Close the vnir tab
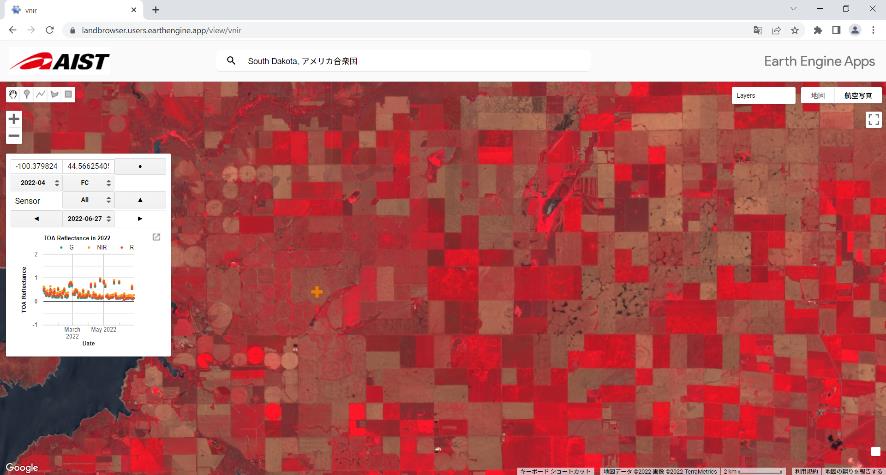886x475 pixels. pyautogui.click(x=134, y=10)
